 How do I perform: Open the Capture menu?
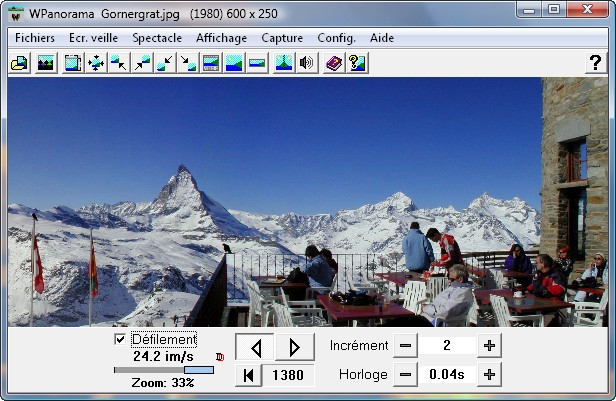point(282,38)
